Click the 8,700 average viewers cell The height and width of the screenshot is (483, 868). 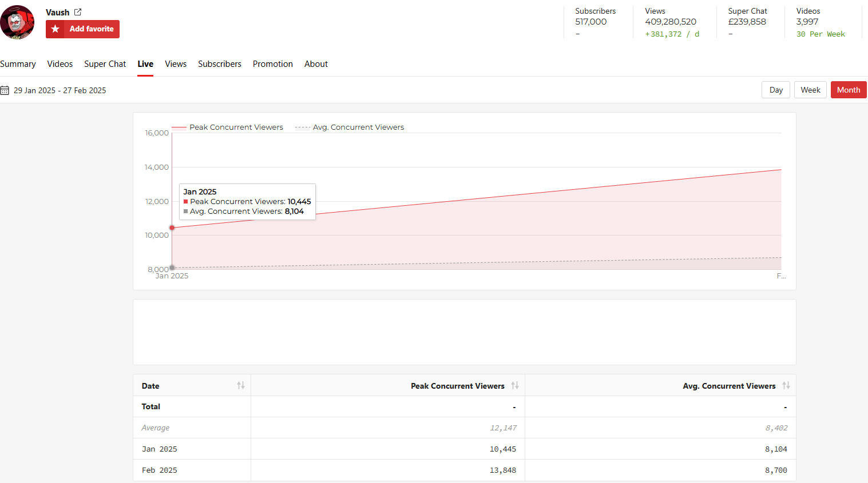click(776, 470)
